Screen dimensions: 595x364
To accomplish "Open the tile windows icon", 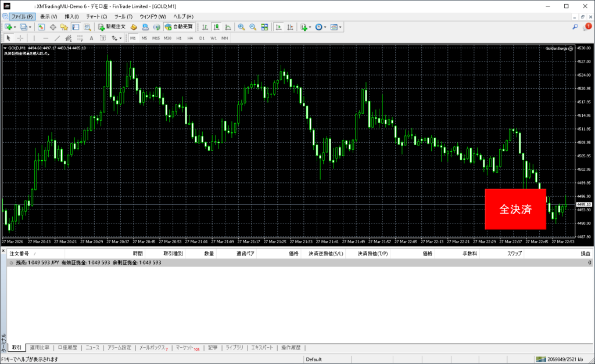I will pyautogui.click(x=264, y=27).
